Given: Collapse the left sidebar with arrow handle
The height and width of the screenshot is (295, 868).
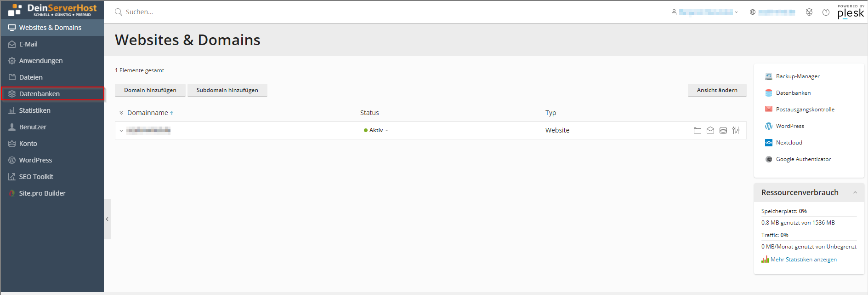Looking at the screenshot, I should (107, 219).
